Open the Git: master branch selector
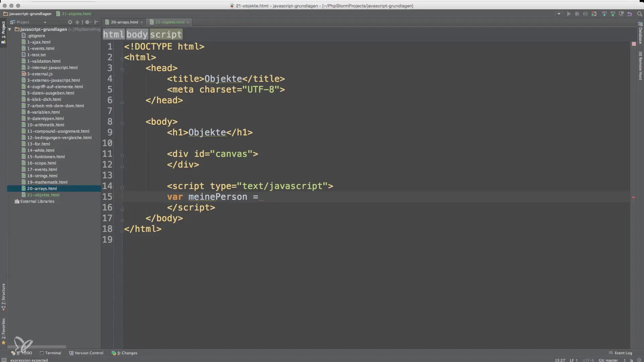The width and height of the screenshot is (644, 362). click(x=608, y=360)
